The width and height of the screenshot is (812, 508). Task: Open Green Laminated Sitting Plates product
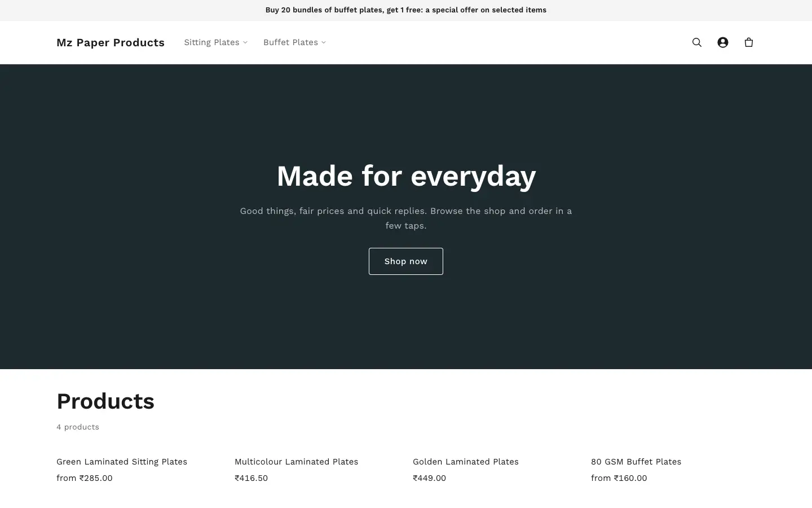(122, 462)
